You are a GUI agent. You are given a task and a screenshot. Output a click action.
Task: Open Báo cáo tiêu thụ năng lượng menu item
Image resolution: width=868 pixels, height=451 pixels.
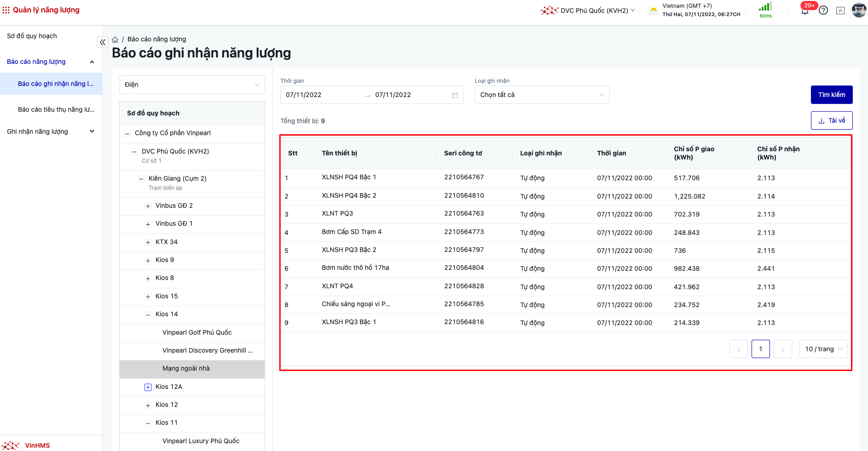[56, 109]
